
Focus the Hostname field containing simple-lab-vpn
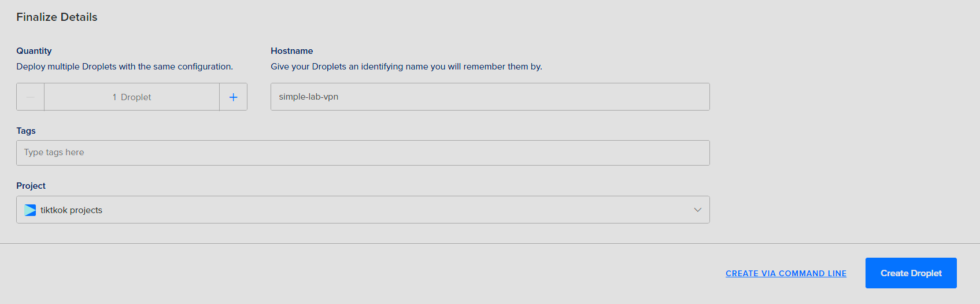490,97
